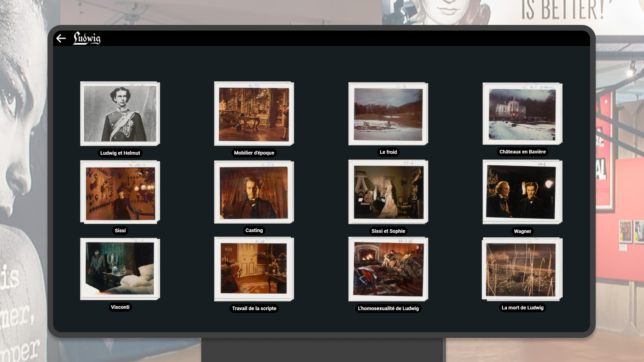Select the Mobilier d'époque caption label

(x=254, y=153)
